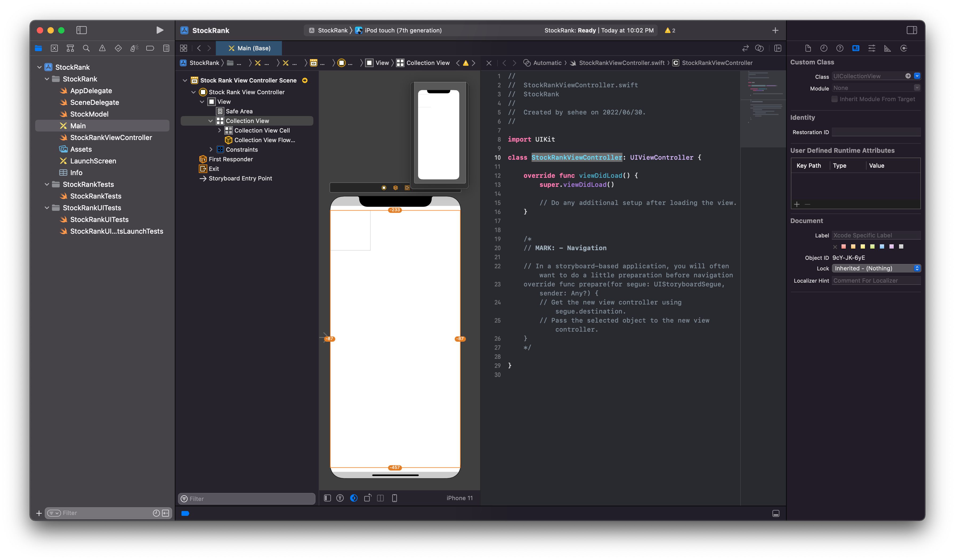Enable Inherit Module From Target checkbox
This screenshot has height=560, width=955.
pyautogui.click(x=834, y=99)
